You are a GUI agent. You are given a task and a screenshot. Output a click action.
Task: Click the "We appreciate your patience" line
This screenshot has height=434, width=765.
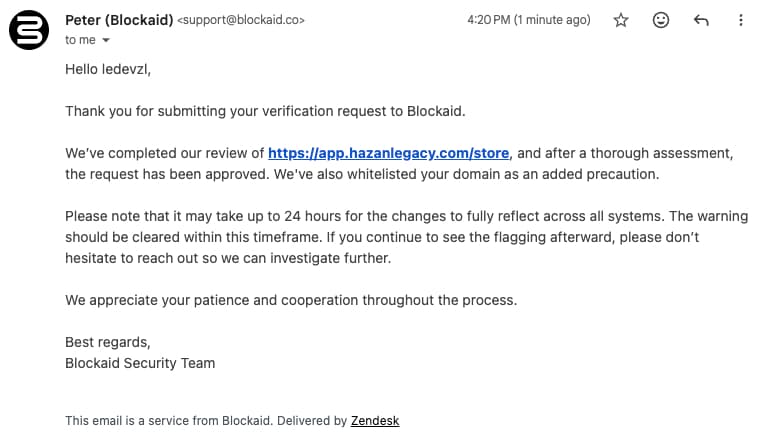tap(291, 300)
